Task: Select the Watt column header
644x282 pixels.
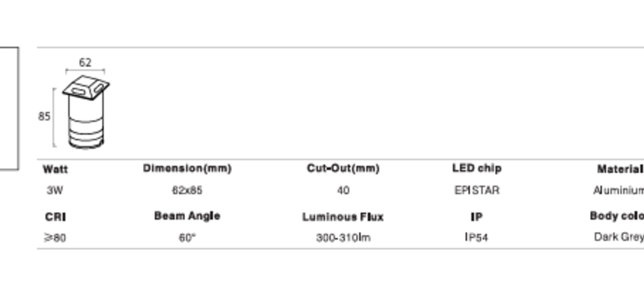Action: tap(55, 169)
